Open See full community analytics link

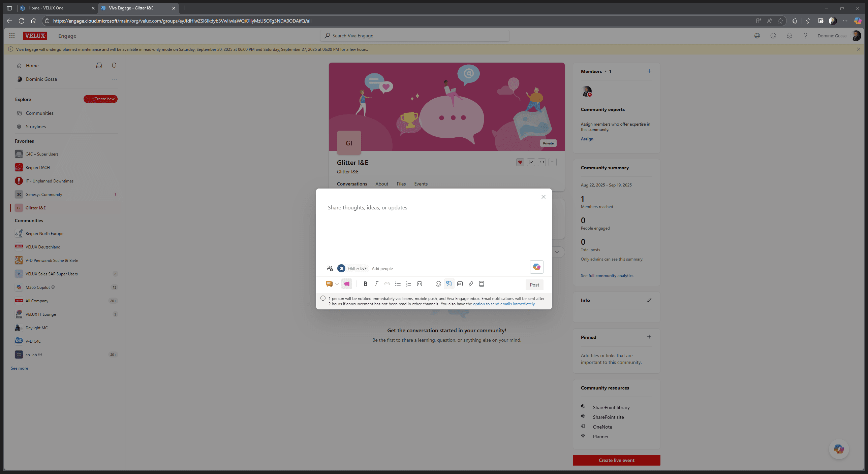click(x=607, y=276)
